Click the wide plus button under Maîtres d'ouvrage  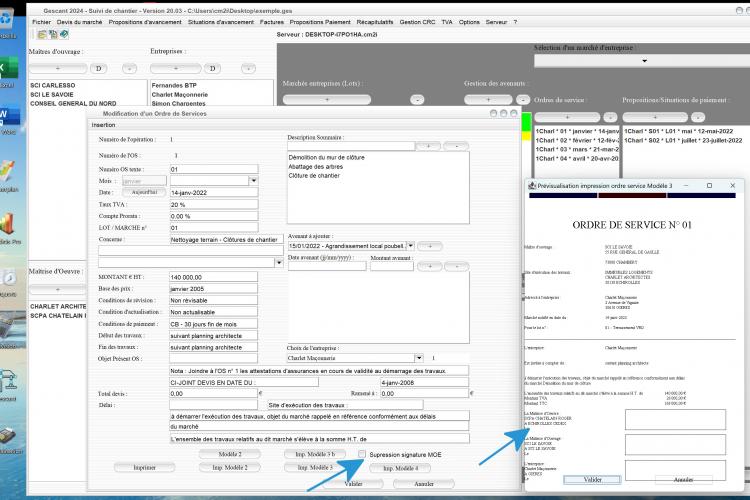coord(58,68)
